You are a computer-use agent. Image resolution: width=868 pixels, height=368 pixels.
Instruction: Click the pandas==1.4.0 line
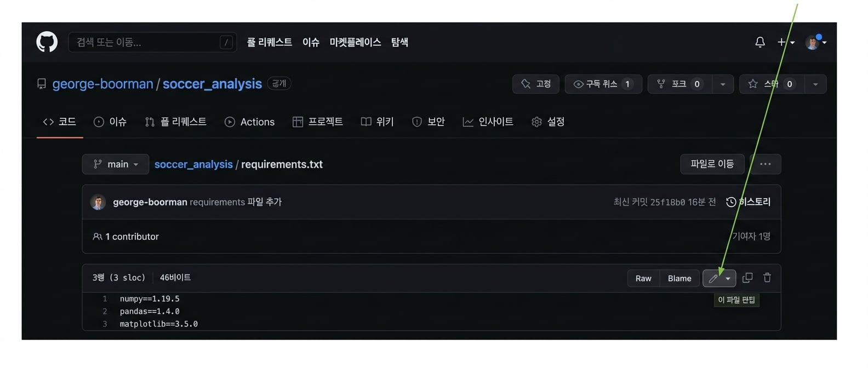click(x=150, y=312)
